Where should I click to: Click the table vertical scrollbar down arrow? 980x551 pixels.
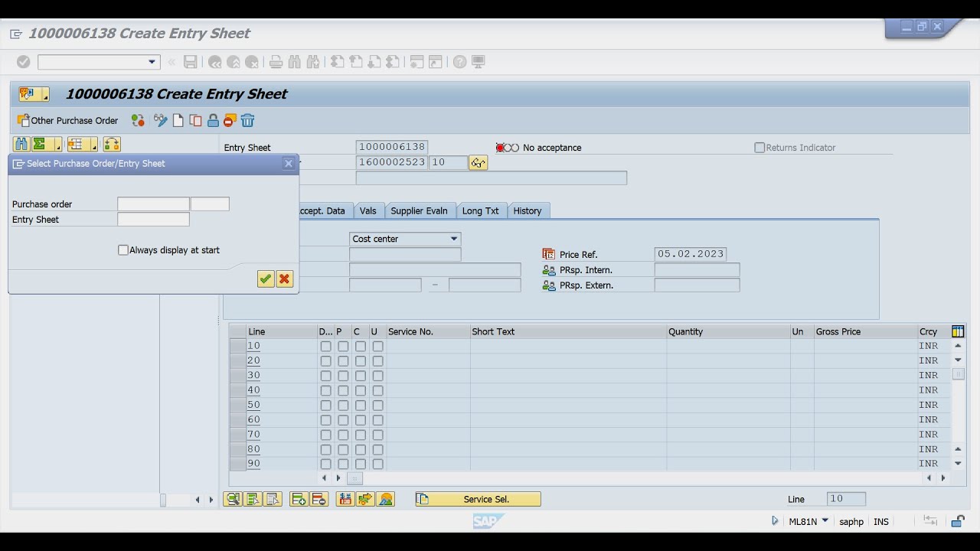958,464
